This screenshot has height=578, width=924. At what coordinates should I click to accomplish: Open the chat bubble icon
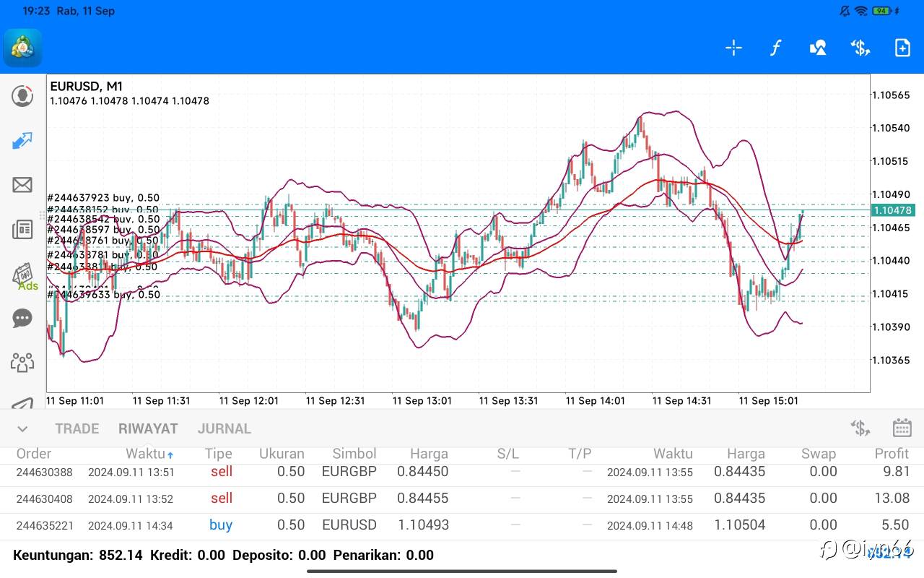tap(22, 318)
